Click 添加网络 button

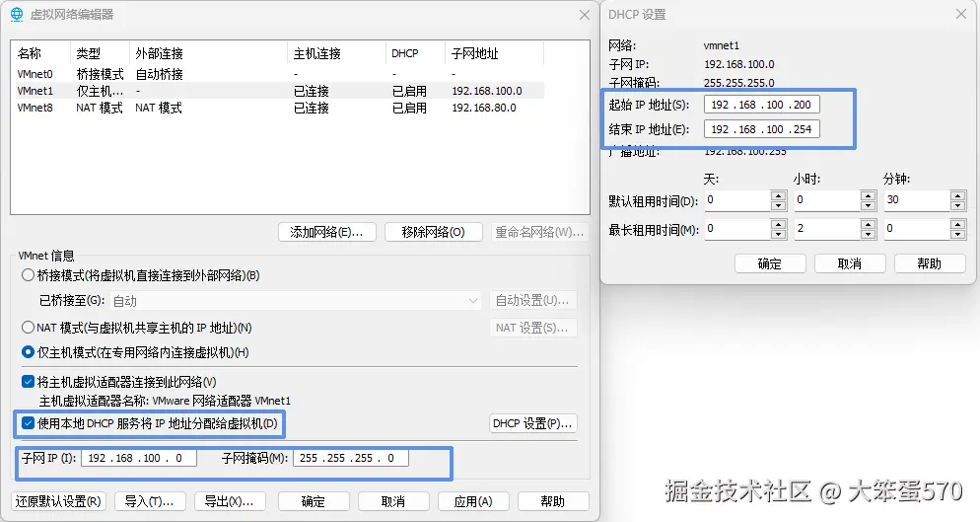(x=327, y=232)
